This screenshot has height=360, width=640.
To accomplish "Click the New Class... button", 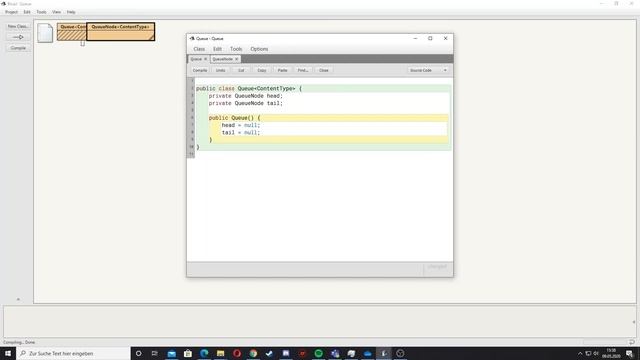I will tap(18, 26).
